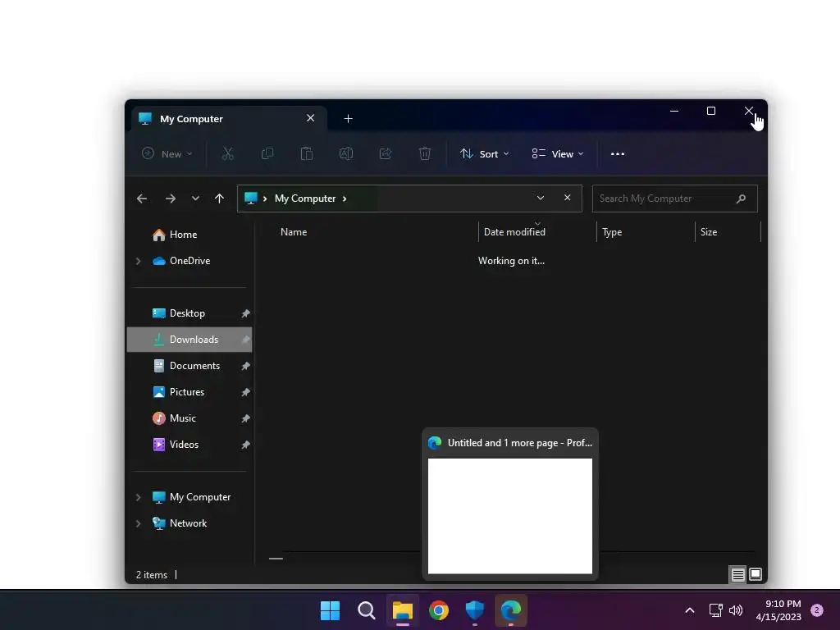
Task: Switch to large icons view in status bar
Action: click(x=756, y=574)
